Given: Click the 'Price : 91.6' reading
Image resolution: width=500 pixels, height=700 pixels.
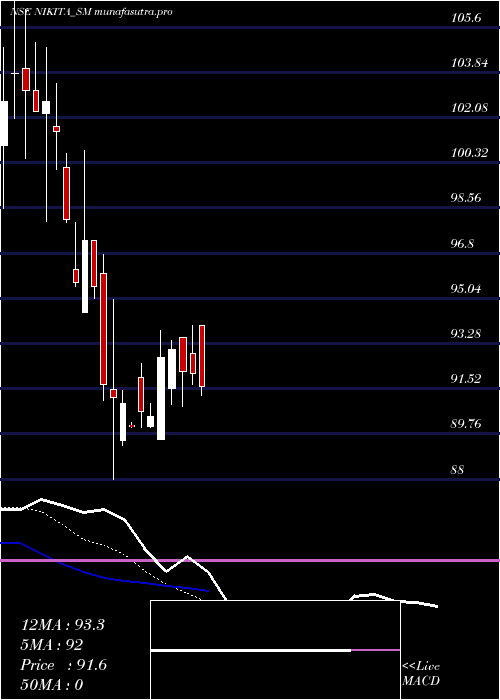Looking at the screenshot, I should click(x=63, y=665).
